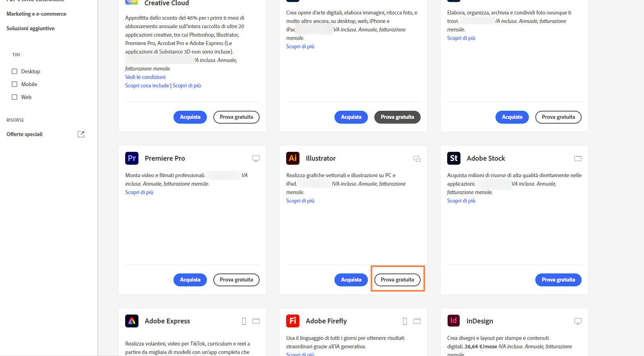The height and width of the screenshot is (356, 644).
Task: Click the Adobe Stock title text
Action: coord(486,158)
